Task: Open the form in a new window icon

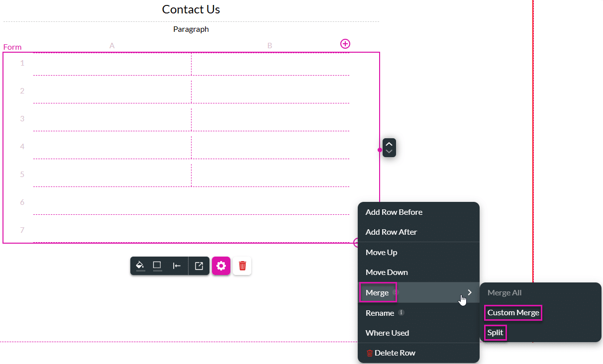Action: (x=199, y=266)
